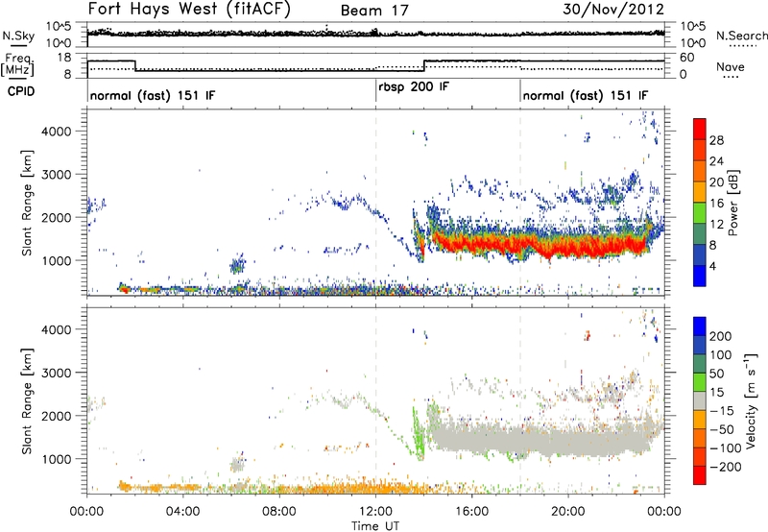Click the 'Slant Range [km]' label of velocity panel
This screenshot has width=768, height=532.
tap(27, 401)
